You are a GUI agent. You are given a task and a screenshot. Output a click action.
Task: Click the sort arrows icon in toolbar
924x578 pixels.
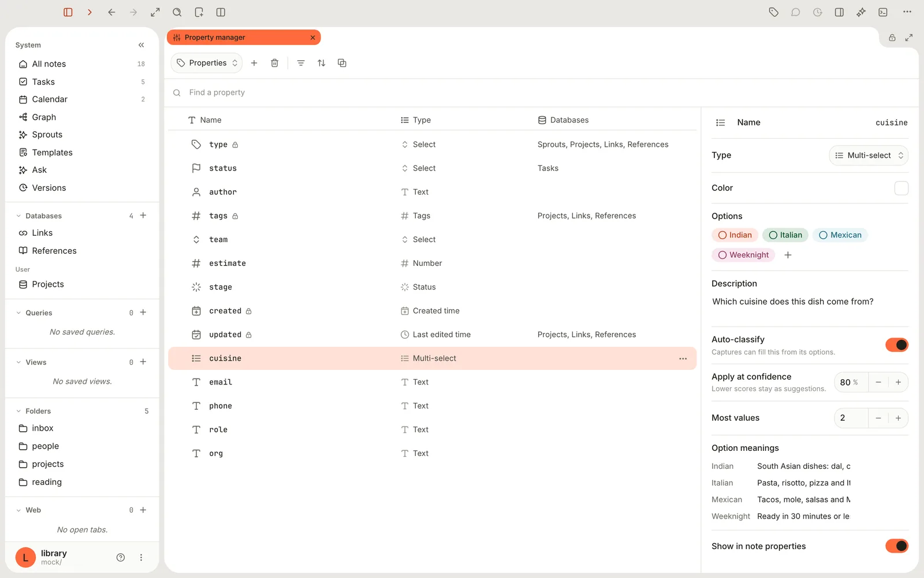pos(322,63)
